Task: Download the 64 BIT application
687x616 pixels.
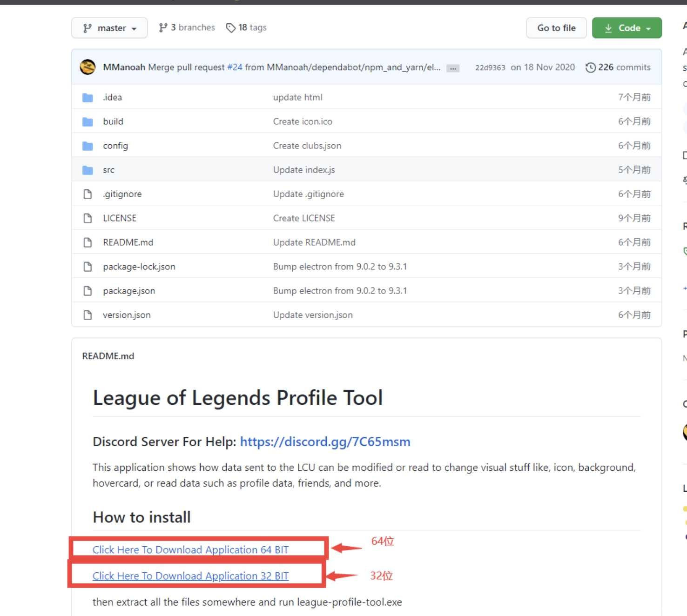Action: click(x=190, y=550)
